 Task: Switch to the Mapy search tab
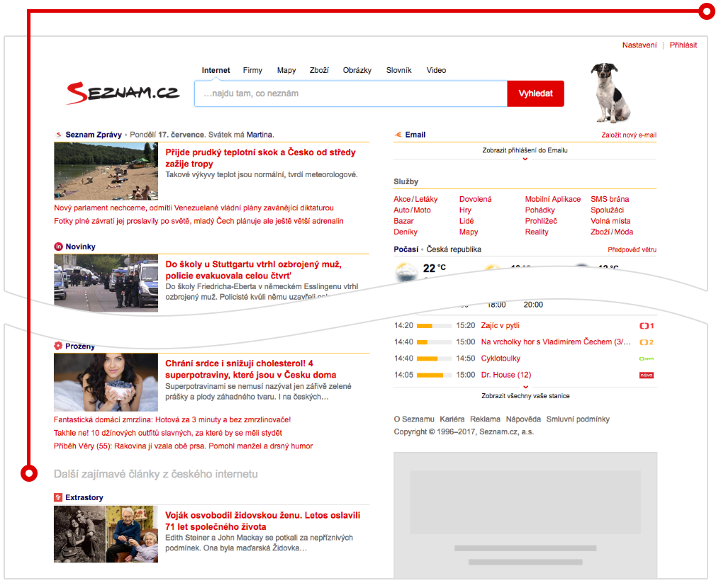coord(286,70)
